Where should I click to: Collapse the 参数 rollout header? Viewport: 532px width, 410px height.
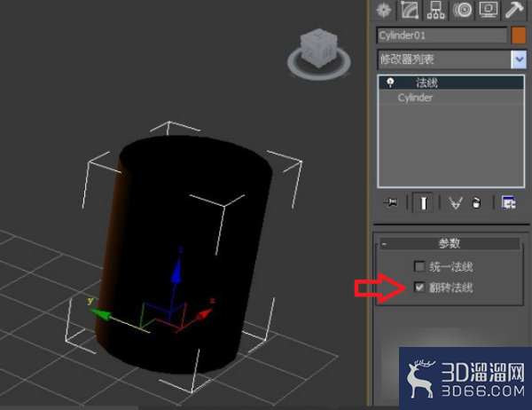click(x=450, y=243)
